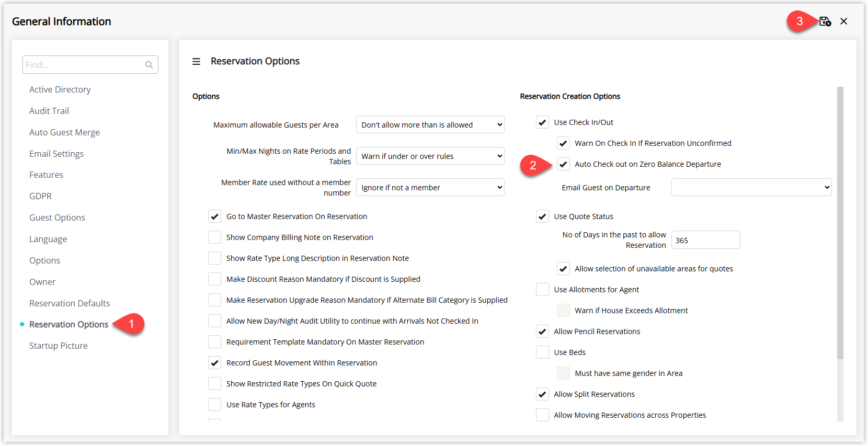Uncheck Use Quote Status
This screenshot has width=868, height=446.
[542, 216]
